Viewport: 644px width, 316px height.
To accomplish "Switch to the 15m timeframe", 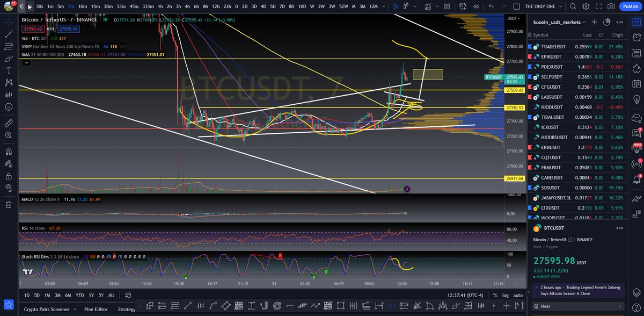I will point(95,6).
